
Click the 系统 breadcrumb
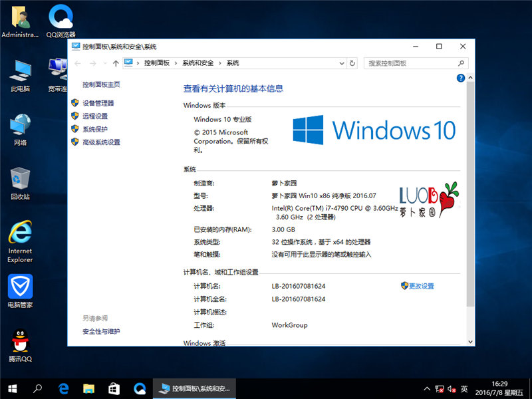(233, 63)
